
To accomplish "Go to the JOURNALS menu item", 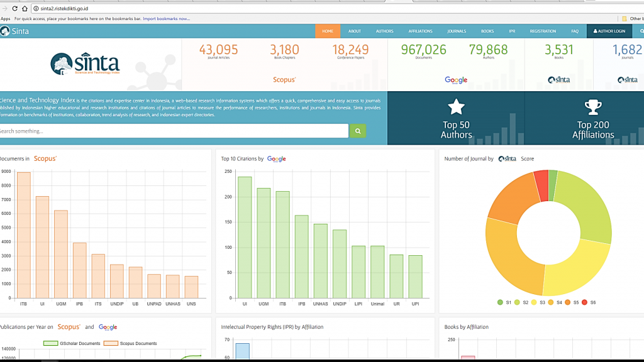I will pyautogui.click(x=457, y=31).
